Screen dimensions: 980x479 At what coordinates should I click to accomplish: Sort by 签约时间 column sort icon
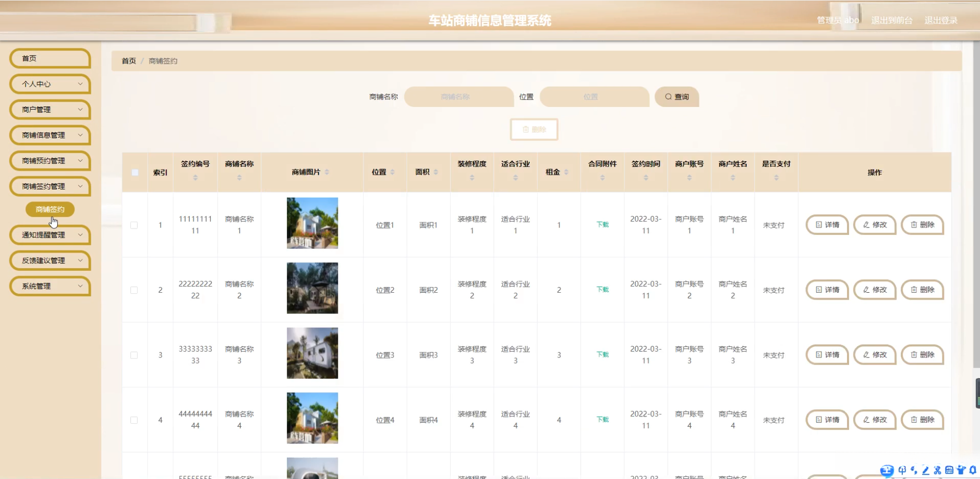[646, 178]
